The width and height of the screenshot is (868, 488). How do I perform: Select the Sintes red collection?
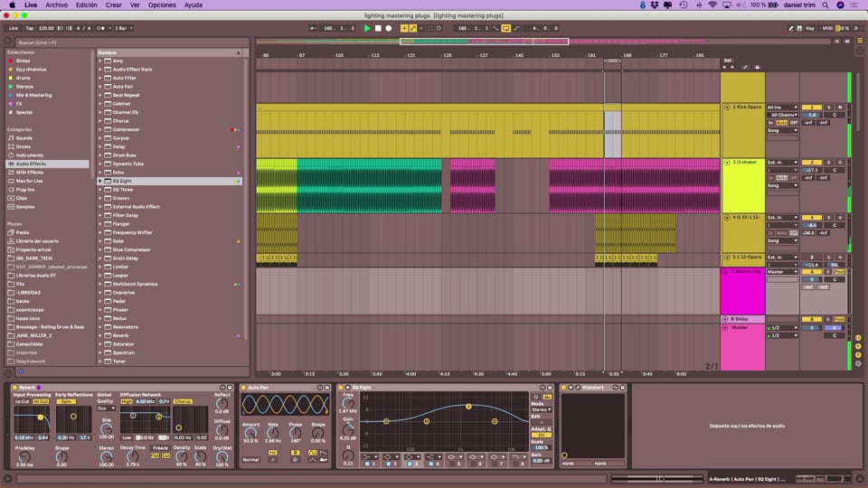[x=22, y=61]
